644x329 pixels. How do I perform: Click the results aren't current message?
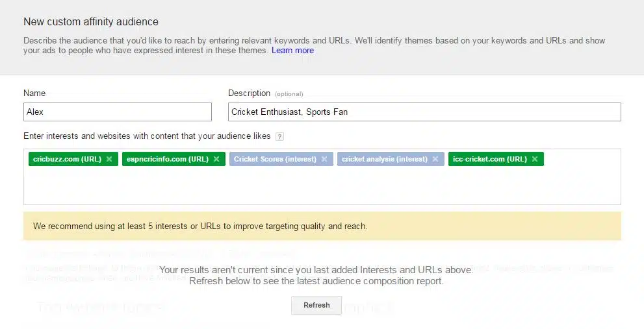click(x=316, y=275)
